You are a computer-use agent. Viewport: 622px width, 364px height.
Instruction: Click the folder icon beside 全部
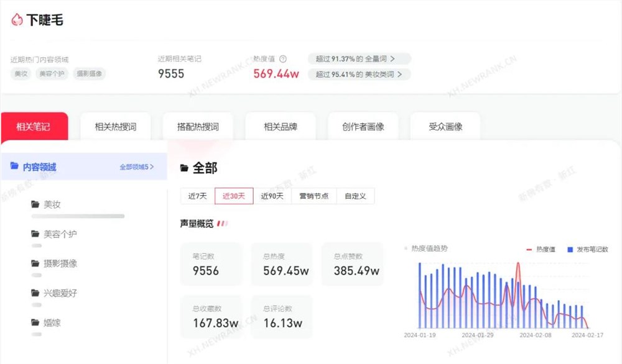pos(183,168)
